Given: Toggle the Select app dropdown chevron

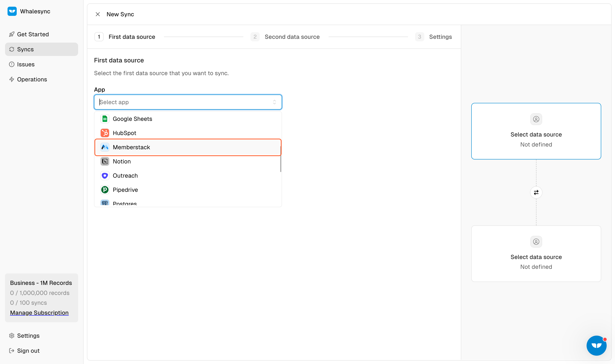Looking at the screenshot, I should tap(274, 102).
